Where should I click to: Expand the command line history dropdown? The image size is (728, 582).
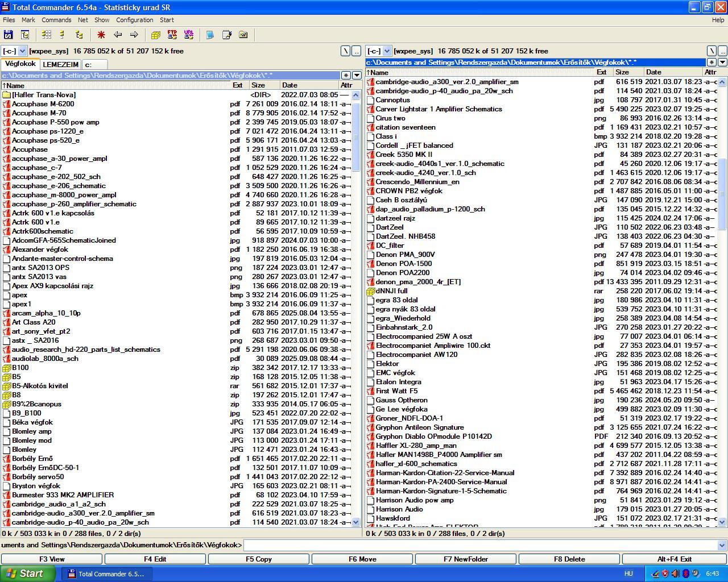(x=722, y=545)
